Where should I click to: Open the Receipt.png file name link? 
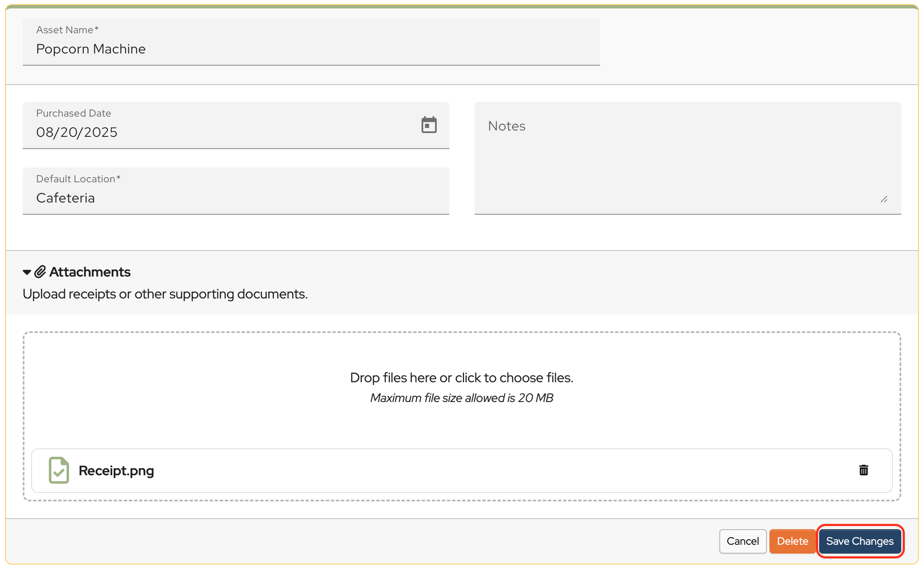tap(116, 471)
